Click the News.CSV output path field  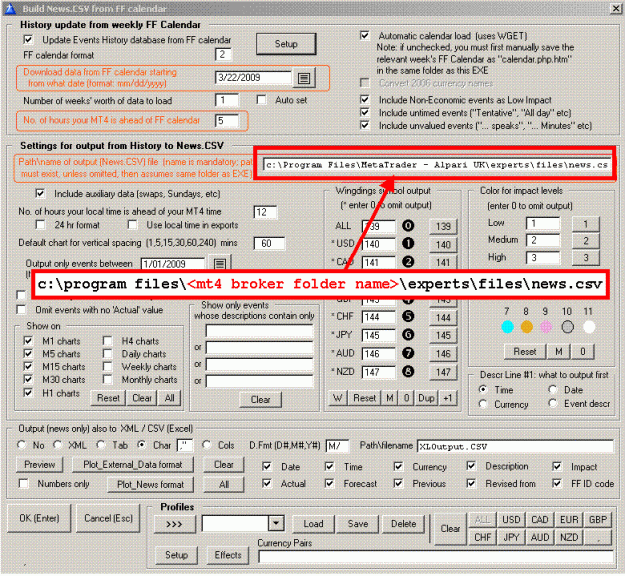pyautogui.click(x=436, y=165)
